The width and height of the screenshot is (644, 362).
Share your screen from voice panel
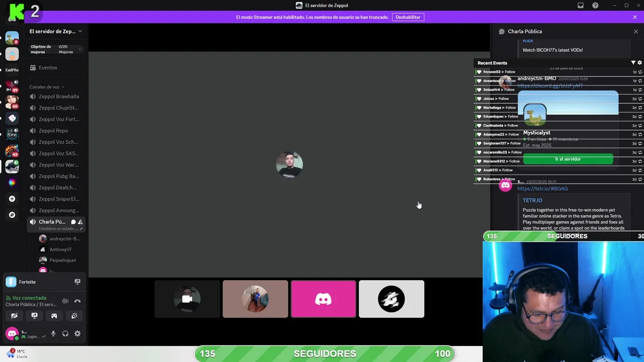pyautogui.click(x=34, y=316)
